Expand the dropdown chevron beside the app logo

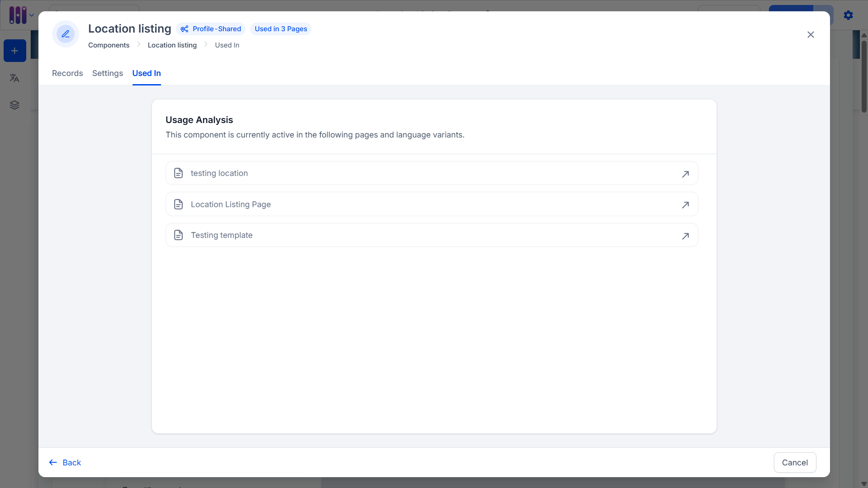(x=32, y=15)
